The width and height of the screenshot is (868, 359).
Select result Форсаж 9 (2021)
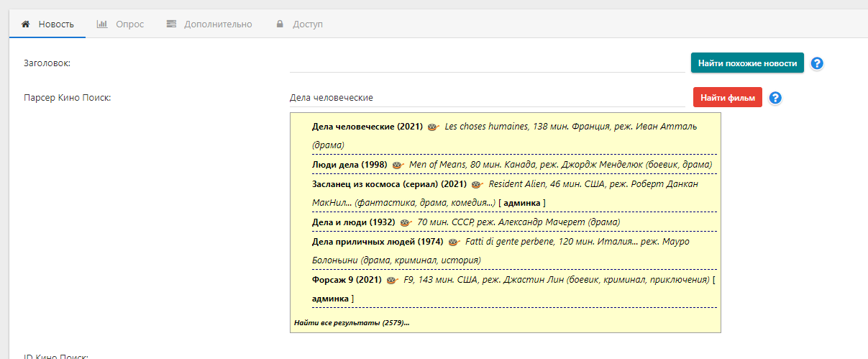pyautogui.click(x=347, y=280)
